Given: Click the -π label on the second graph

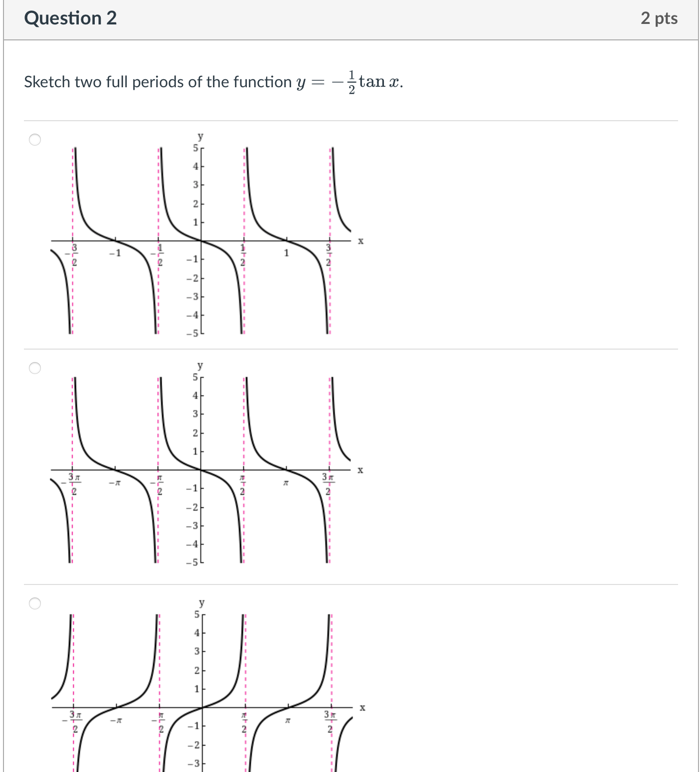Looking at the screenshot, I should tap(115, 483).
